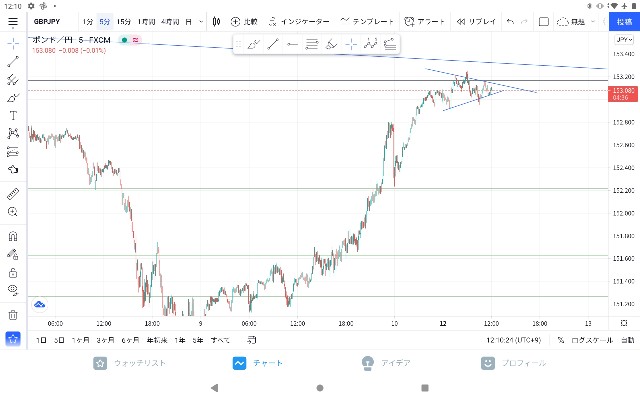The image size is (640, 400).
Task: Toggle the green market status dot
Action: coord(124,40)
